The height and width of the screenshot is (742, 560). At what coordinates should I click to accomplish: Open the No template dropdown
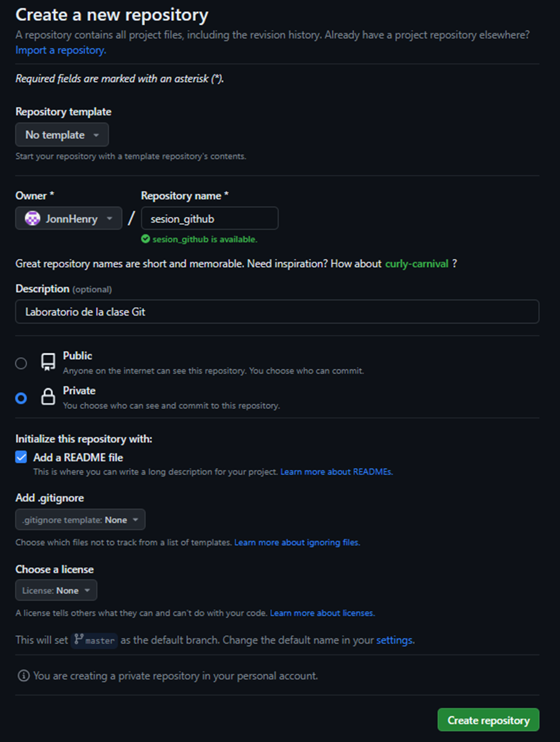coord(61,134)
